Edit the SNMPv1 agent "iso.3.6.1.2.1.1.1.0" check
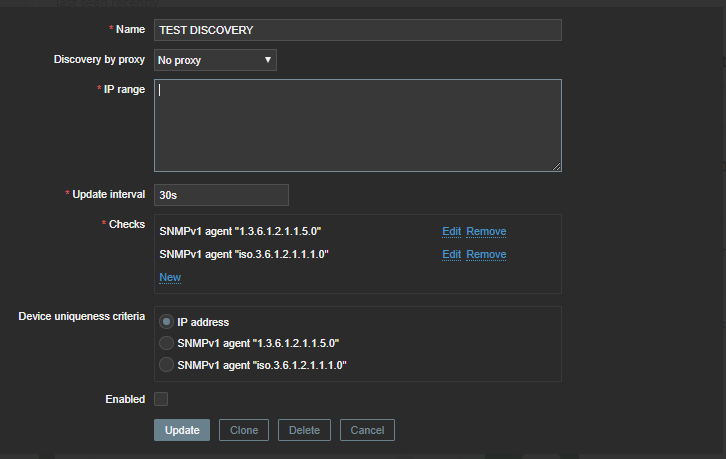The height and width of the screenshot is (459, 726). [452, 254]
